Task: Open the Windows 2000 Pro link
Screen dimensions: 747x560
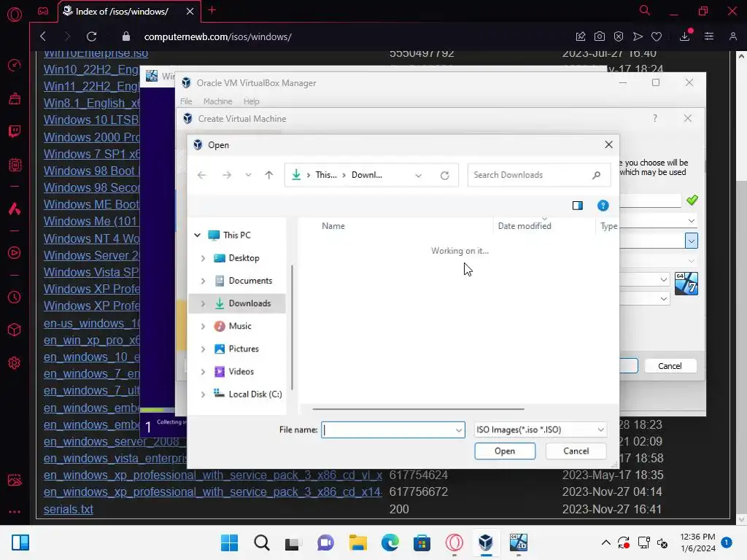Action: click(x=91, y=137)
